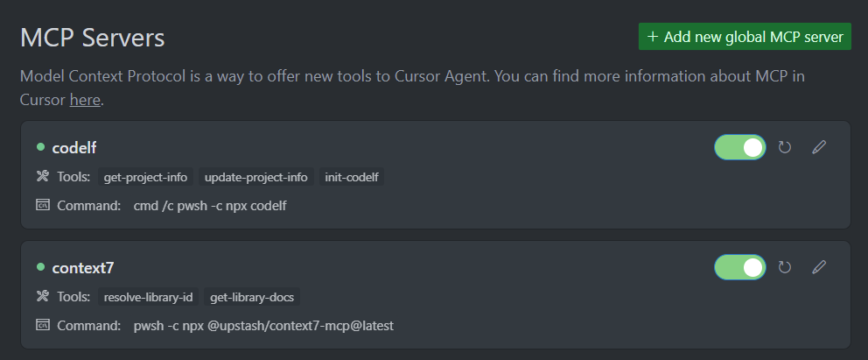Click the context7 Command terminal icon
Viewport: 868px width, 360px height.
(43, 325)
